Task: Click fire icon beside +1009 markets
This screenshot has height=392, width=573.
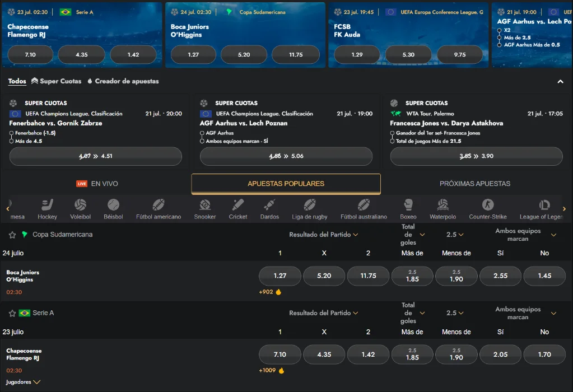Action: coord(281,371)
